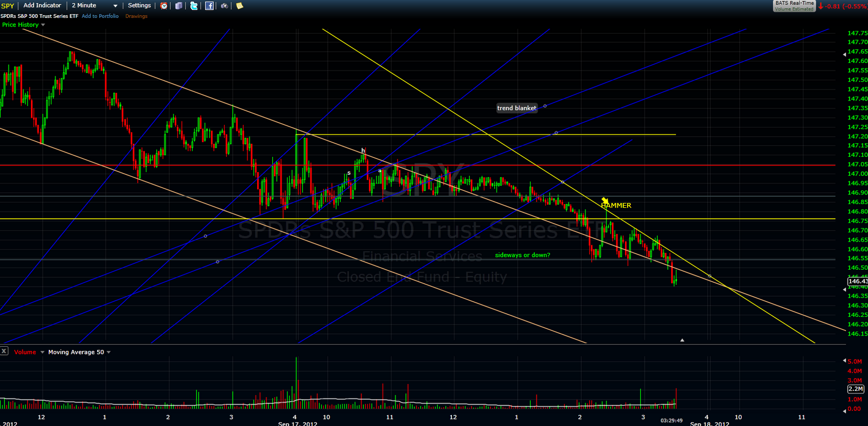The width and height of the screenshot is (868, 426).
Task: Click the 147.05 price axis label
Action: point(857,164)
